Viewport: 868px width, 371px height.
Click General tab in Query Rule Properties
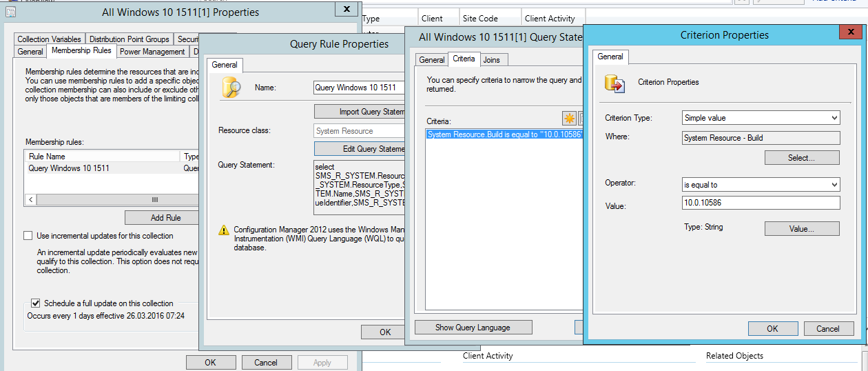225,65
